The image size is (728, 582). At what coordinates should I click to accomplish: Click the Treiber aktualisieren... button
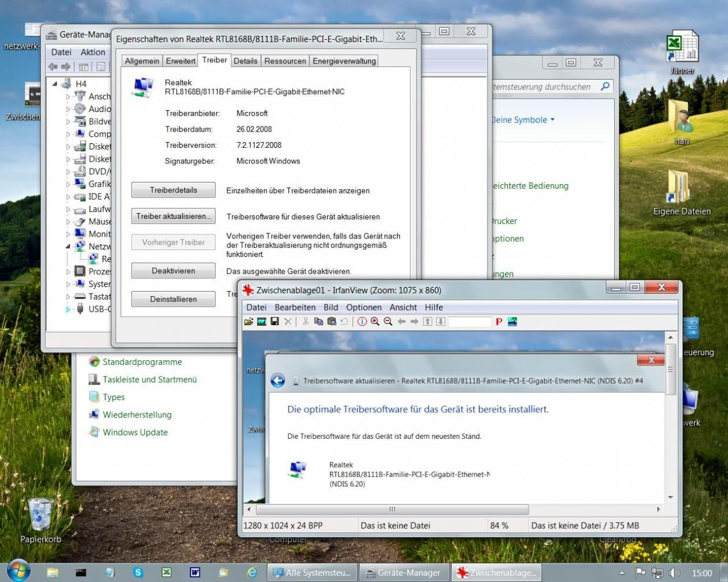pyautogui.click(x=173, y=216)
